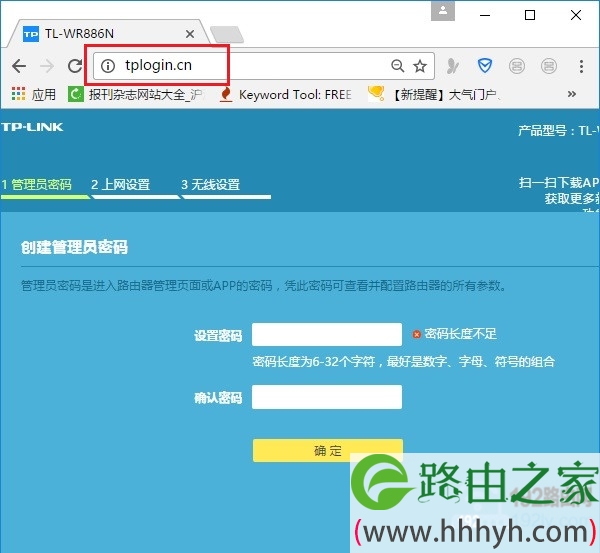
Task: Open the Keyword Tool: FREE bookmark
Action: point(285,94)
